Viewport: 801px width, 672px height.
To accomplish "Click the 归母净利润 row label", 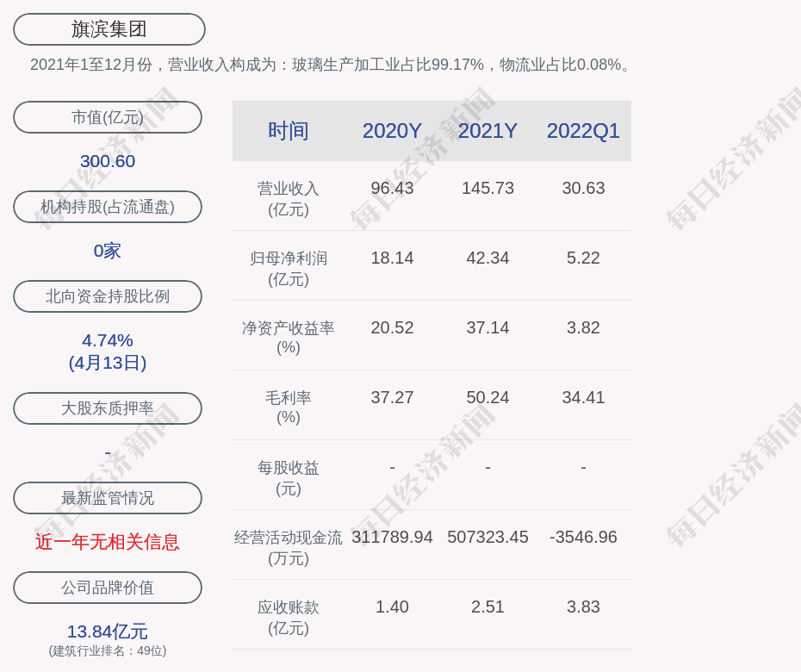I will tap(289, 268).
